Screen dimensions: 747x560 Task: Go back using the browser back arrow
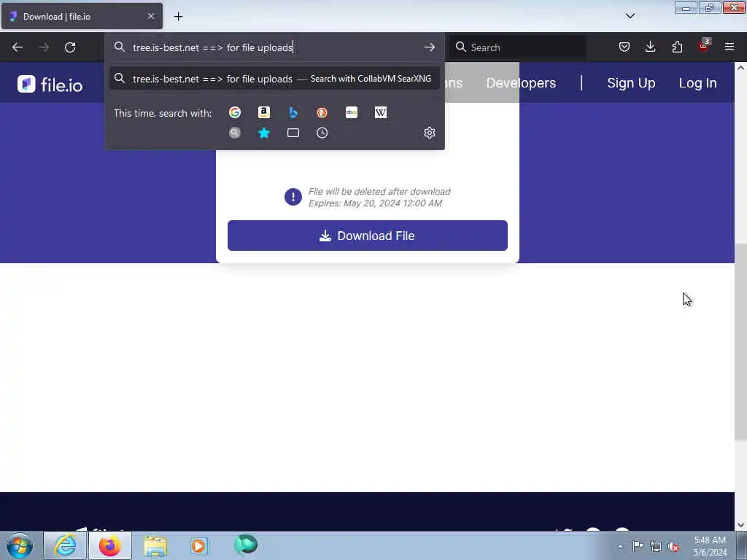(18, 47)
